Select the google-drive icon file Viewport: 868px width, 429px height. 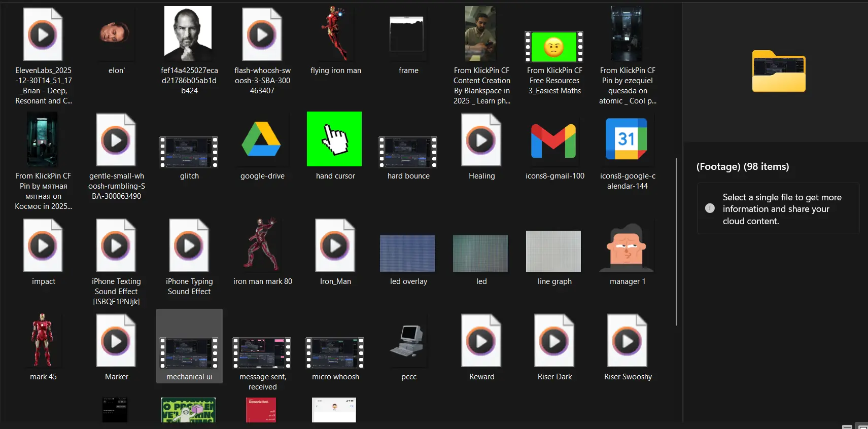point(262,140)
